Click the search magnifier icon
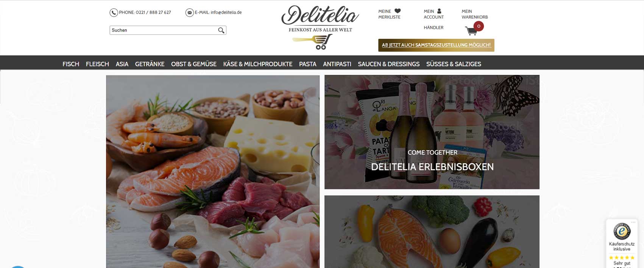644x268 pixels. pyautogui.click(x=221, y=30)
